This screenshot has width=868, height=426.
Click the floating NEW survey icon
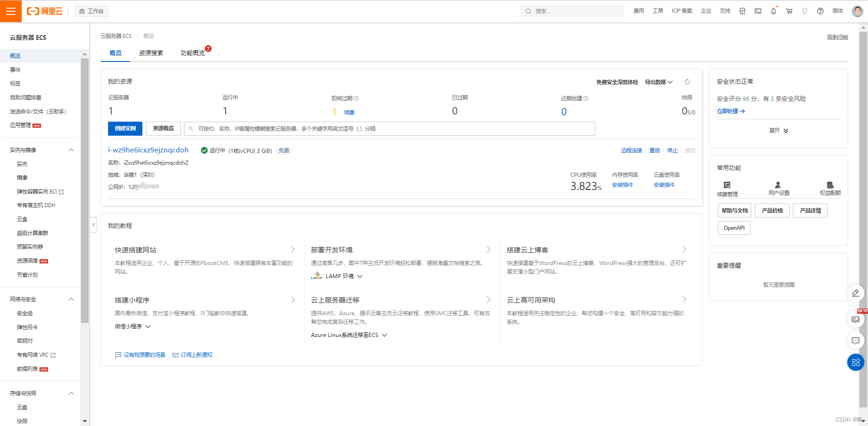pyautogui.click(x=855, y=319)
